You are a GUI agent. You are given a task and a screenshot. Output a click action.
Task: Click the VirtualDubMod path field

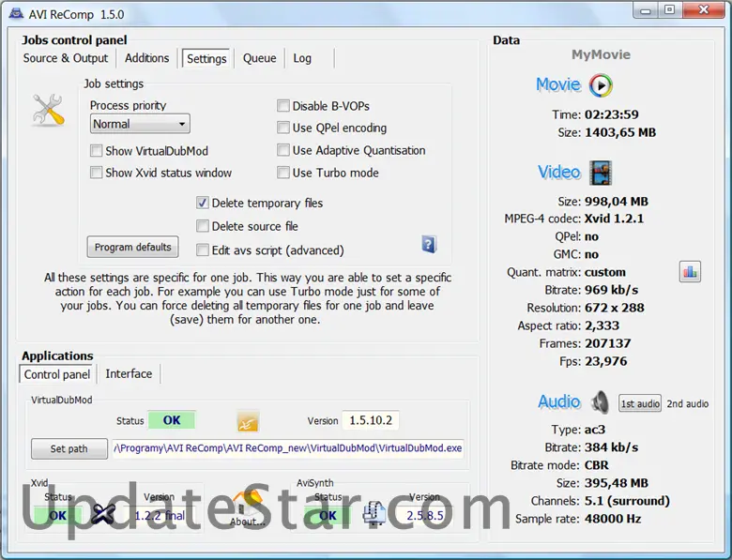[288, 448]
